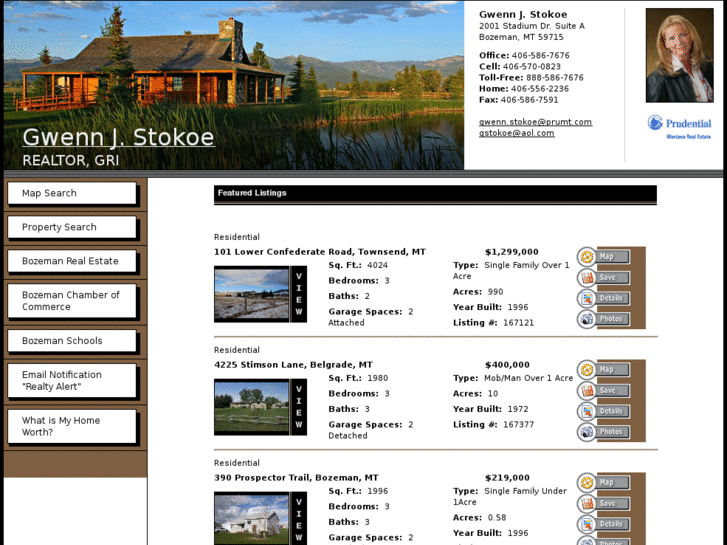Email gwenn.stokoe@prumt.com
This screenshot has height=545, width=727.
tap(535, 122)
